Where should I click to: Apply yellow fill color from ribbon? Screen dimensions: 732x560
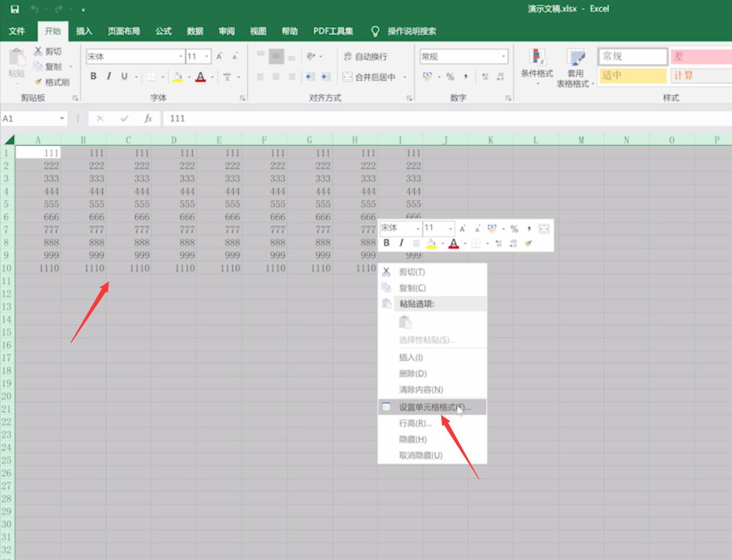pyautogui.click(x=177, y=76)
